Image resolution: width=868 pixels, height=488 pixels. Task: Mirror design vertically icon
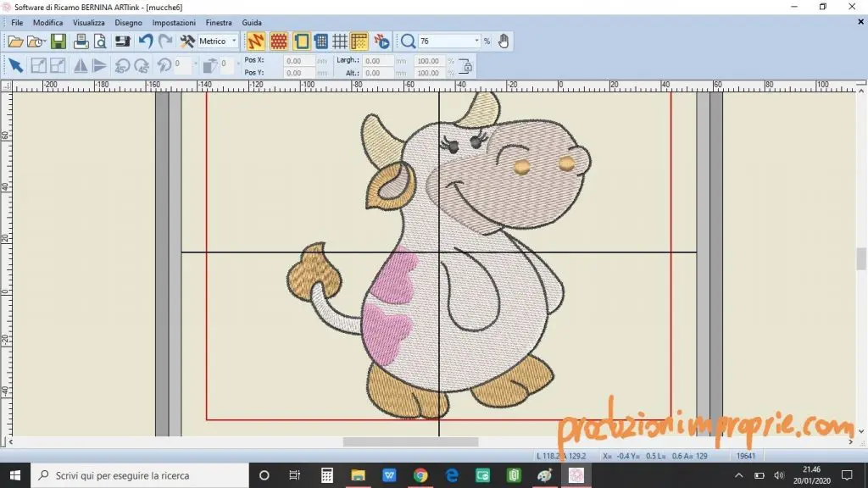click(100, 66)
